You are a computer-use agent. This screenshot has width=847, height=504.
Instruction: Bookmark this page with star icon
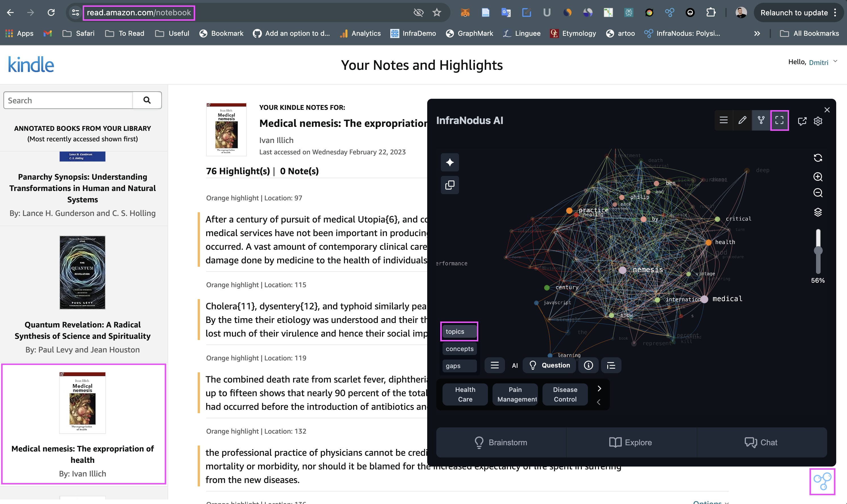point(437,13)
